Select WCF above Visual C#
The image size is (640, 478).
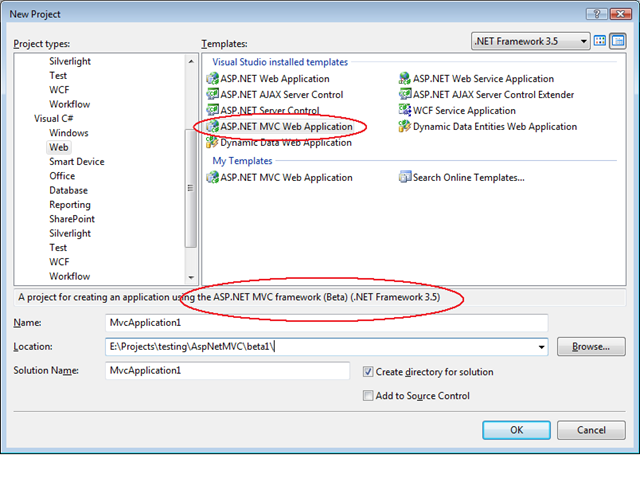click(59, 90)
